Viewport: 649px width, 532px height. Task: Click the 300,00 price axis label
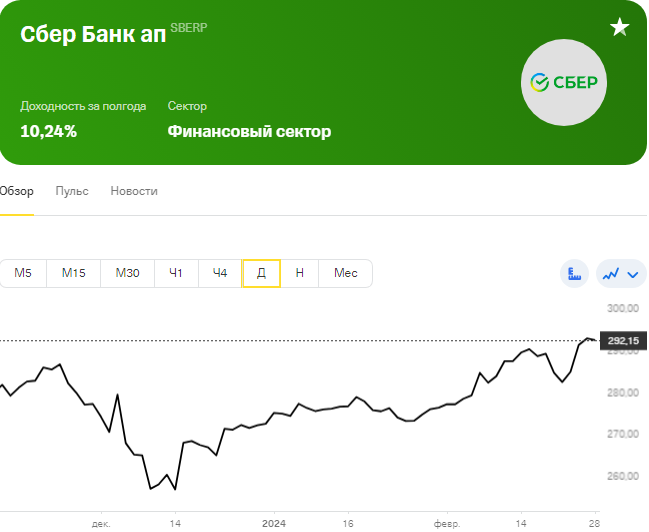click(623, 308)
